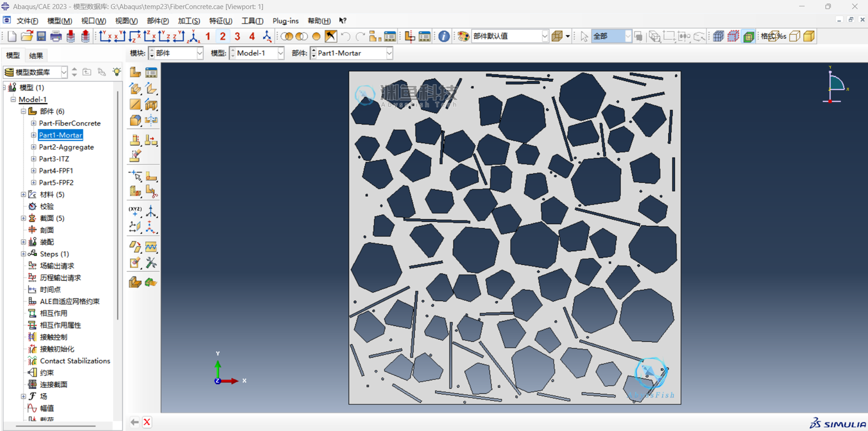Image resolution: width=868 pixels, height=431 pixels.
Task: Click the Create Part tool icon
Action: [x=135, y=72]
